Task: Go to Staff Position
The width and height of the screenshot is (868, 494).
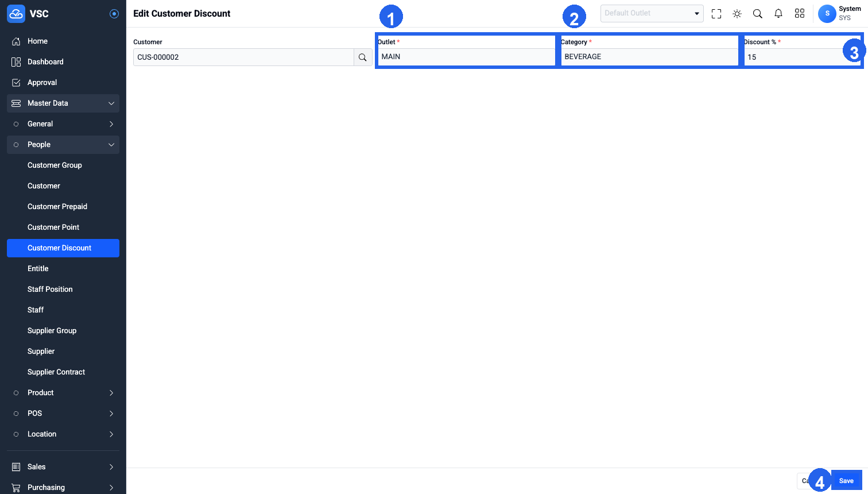Action: tap(63, 290)
